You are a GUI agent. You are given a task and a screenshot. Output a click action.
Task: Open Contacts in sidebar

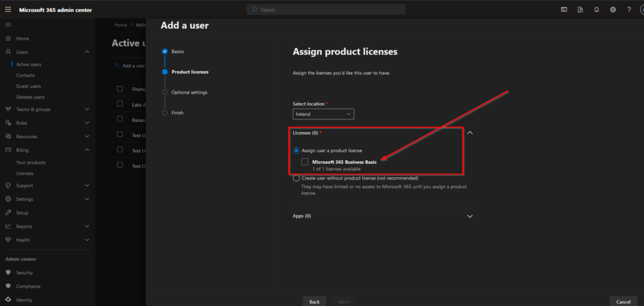coord(25,75)
